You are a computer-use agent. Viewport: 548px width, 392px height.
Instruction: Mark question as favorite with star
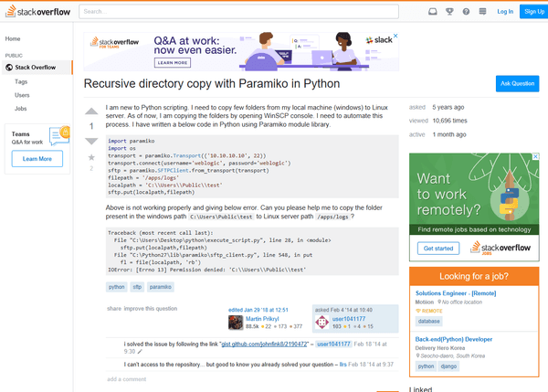tap(90, 156)
